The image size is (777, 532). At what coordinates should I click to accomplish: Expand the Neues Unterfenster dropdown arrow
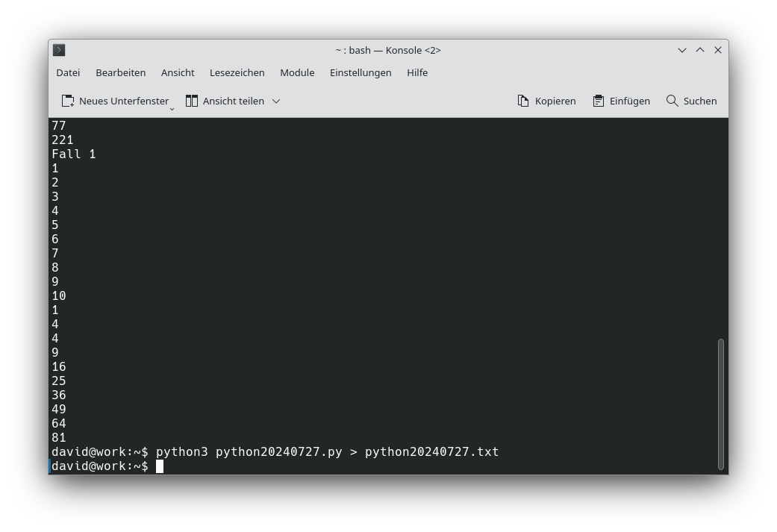(x=172, y=108)
